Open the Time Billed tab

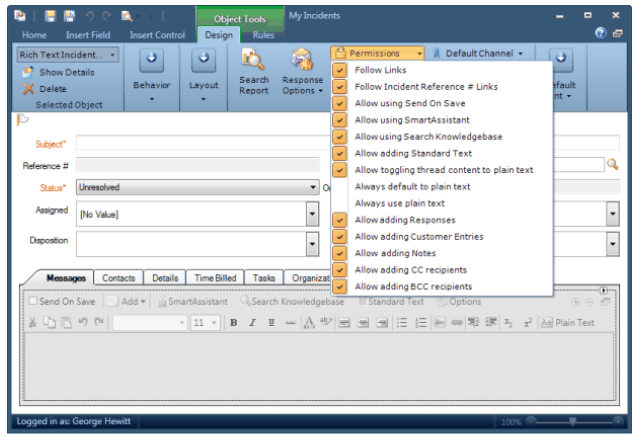[215, 278]
